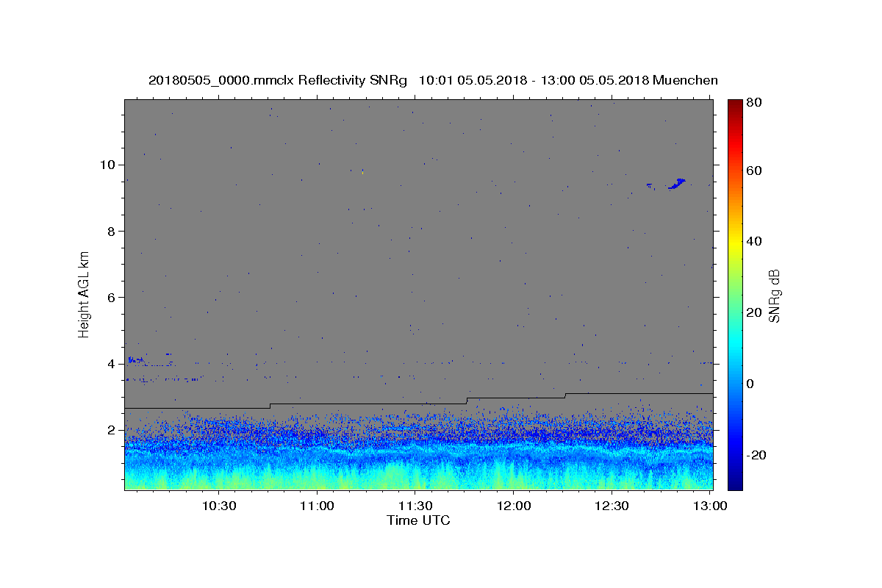This screenshot has width=882, height=588.
Task: Select the colorbar value -20
Action: [x=758, y=455]
